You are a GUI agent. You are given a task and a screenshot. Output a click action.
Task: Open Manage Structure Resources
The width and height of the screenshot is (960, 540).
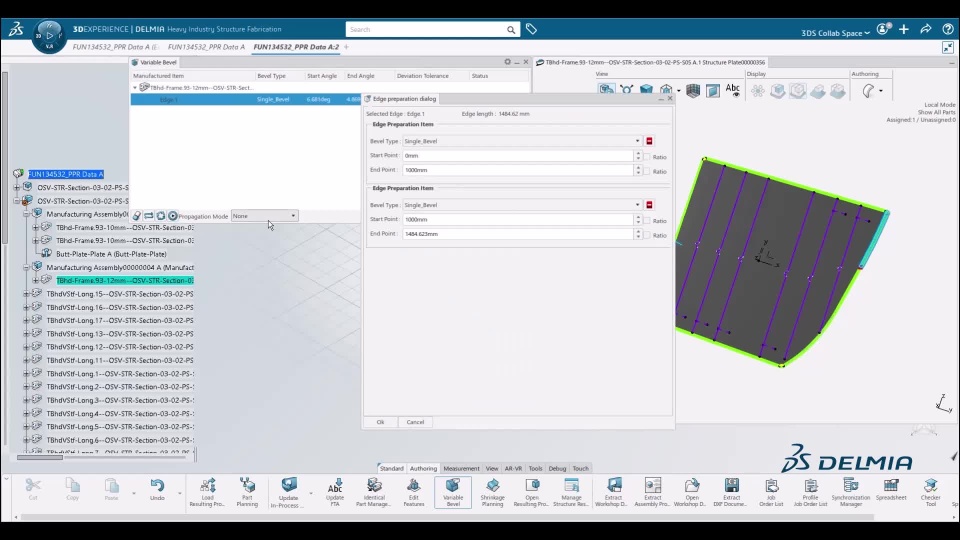pyautogui.click(x=571, y=492)
